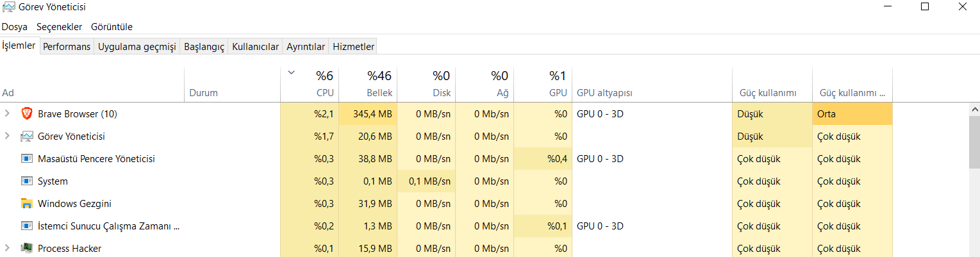Expand the Brave Browser process group
The height and width of the screenshot is (257, 980).
click(7, 114)
